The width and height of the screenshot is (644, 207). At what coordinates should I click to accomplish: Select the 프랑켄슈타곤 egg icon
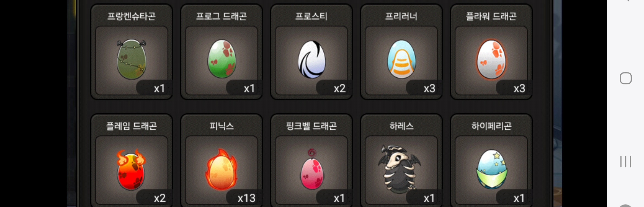click(x=132, y=59)
